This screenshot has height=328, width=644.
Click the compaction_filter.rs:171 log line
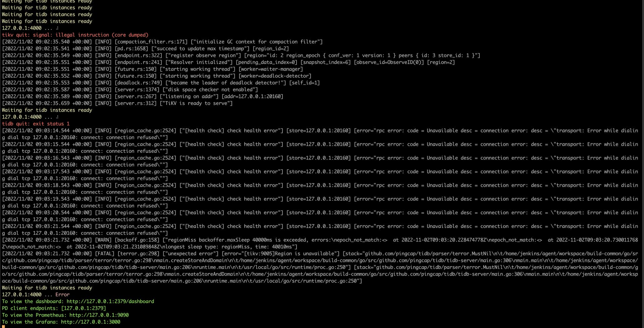pyautogui.click(x=162, y=42)
